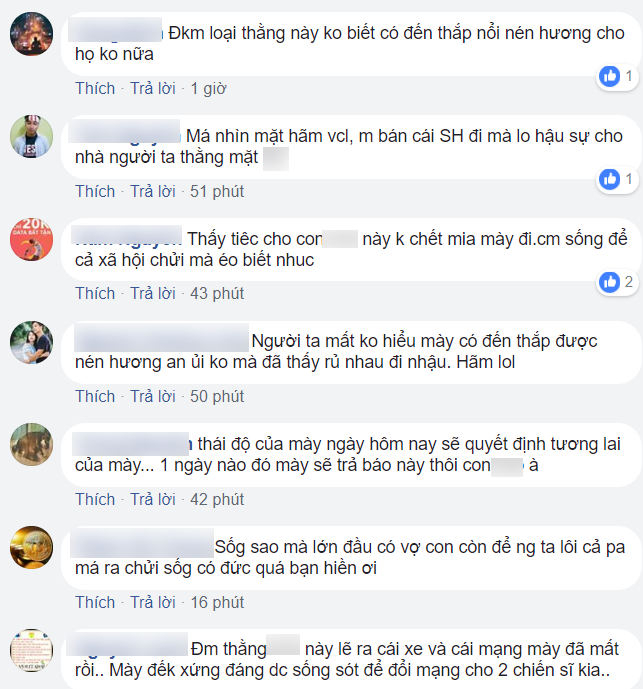
Task: Like the comment posted 16 phút ago
Action: point(95,602)
